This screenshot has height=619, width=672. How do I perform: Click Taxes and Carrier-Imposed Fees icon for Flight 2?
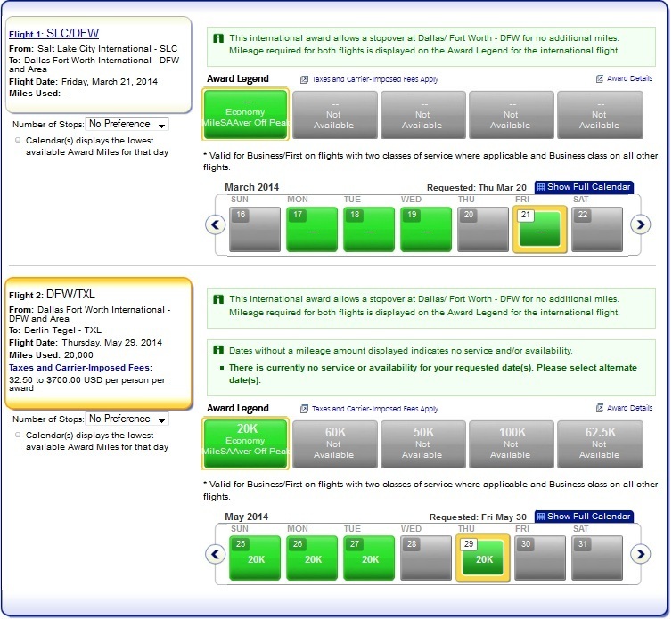coord(305,409)
